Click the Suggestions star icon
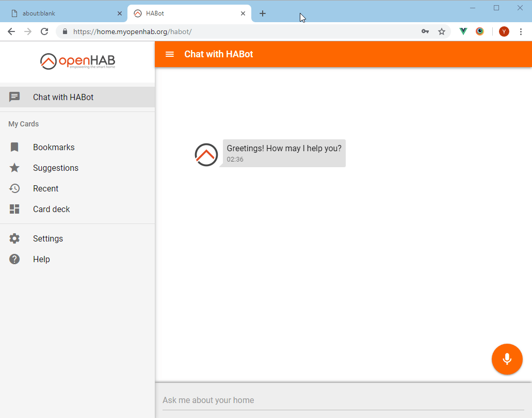This screenshot has width=532, height=418. pyautogui.click(x=14, y=168)
